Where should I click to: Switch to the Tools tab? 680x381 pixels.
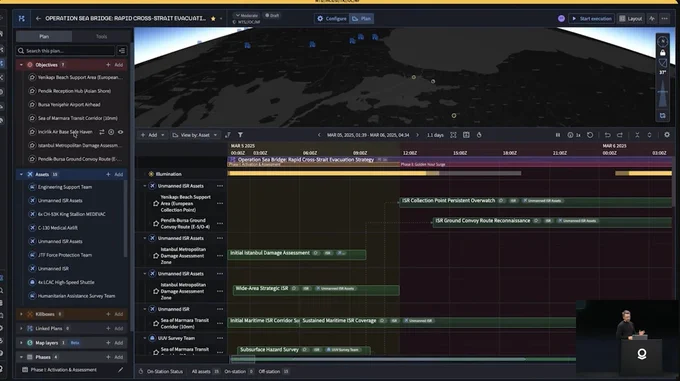tap(101, 36)
